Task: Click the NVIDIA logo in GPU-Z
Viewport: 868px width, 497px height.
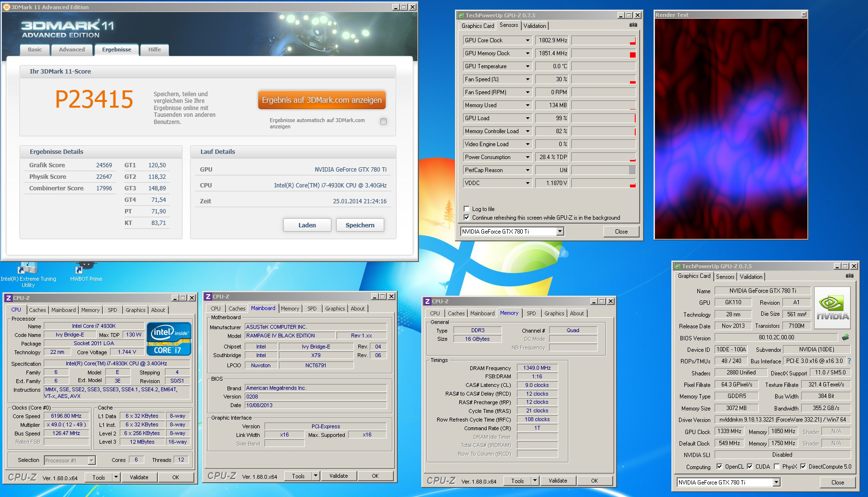Action: [x=832, y=308]
